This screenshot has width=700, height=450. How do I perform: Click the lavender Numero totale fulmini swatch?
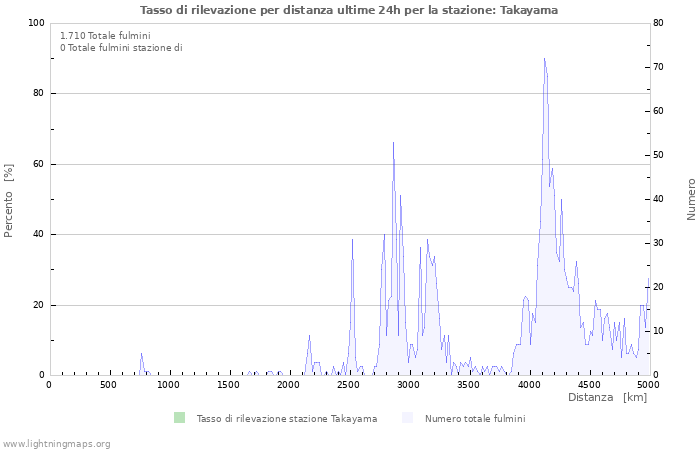coord(407,418)
